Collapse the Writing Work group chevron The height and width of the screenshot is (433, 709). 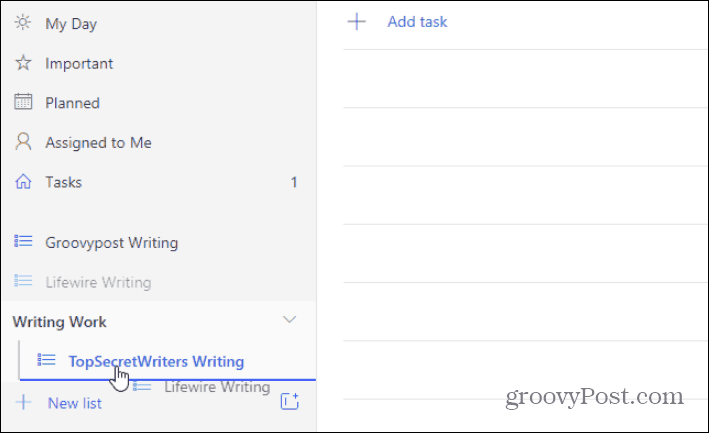pos(289,320)
